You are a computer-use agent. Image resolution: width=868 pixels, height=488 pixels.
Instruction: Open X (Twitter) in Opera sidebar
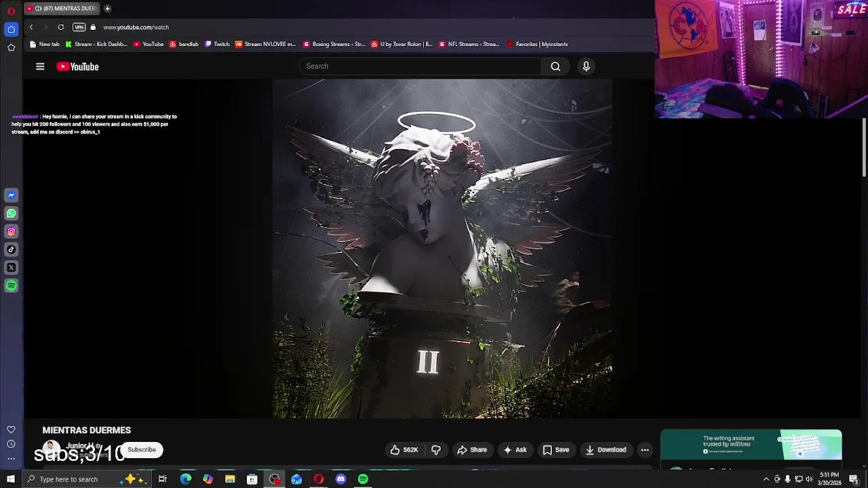[11, 268]
